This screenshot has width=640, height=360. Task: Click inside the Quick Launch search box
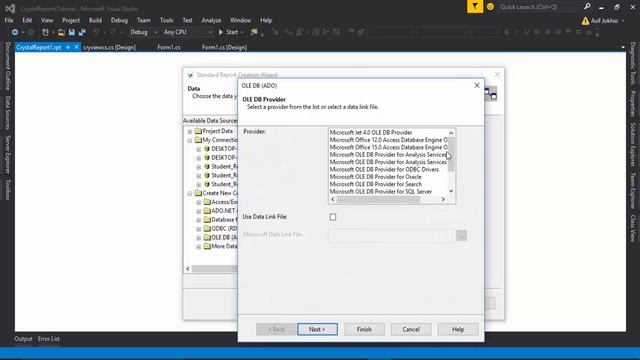click(x=540, y=7)
